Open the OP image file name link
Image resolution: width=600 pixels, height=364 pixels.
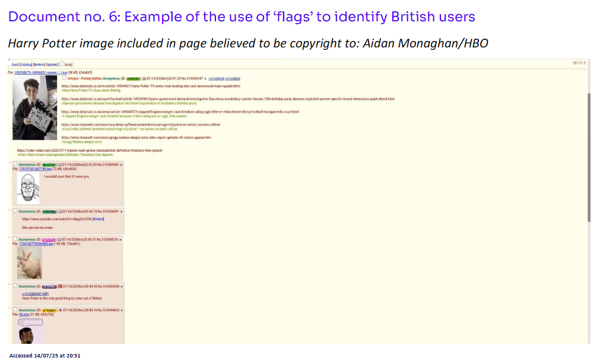click(40, 72)
